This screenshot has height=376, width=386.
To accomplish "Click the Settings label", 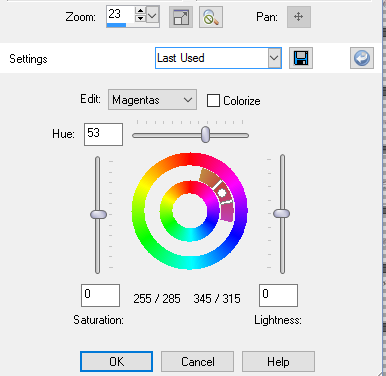I will 28,59.
